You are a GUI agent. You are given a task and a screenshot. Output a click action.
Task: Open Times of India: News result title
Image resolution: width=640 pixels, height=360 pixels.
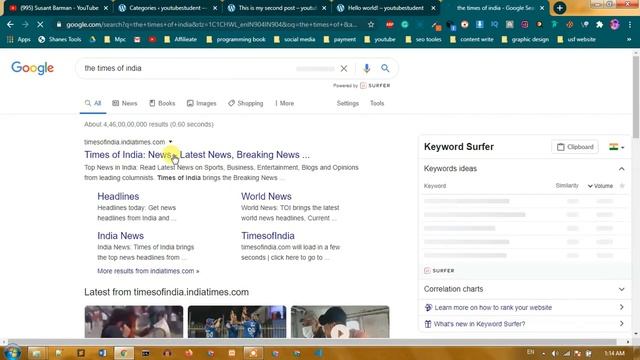click(197, 155)
